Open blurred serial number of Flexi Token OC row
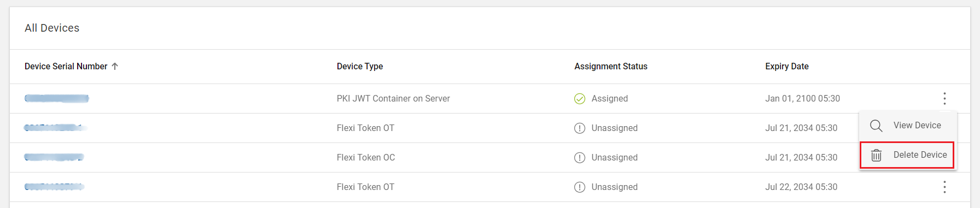980x208 pixels. [x=54, y=157]
